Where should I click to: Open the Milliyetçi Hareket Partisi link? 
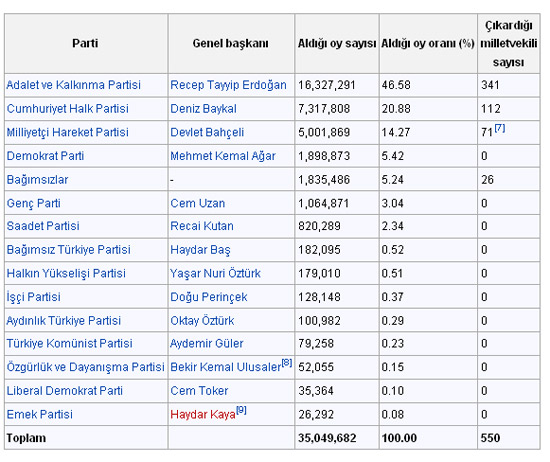(68, 133)
